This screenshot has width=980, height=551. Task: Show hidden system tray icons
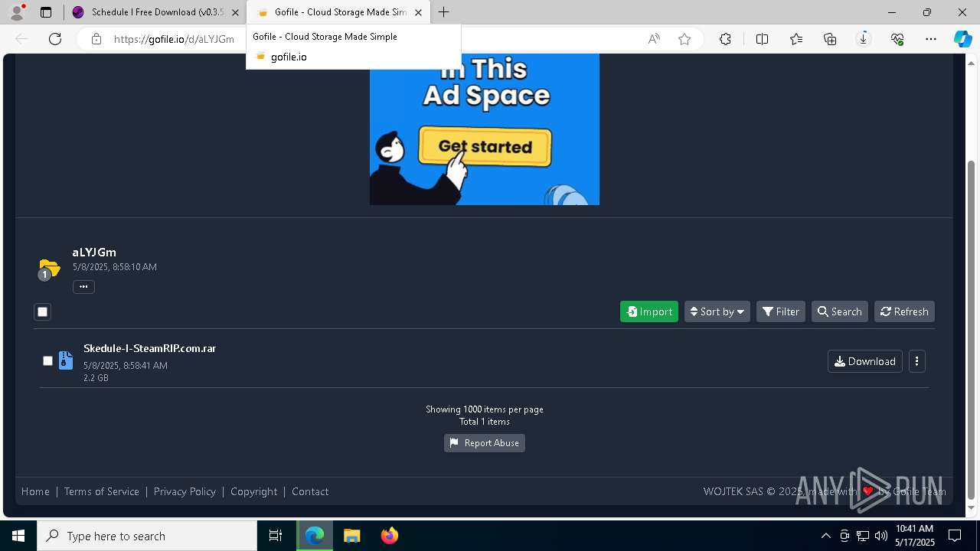point(825,536)
